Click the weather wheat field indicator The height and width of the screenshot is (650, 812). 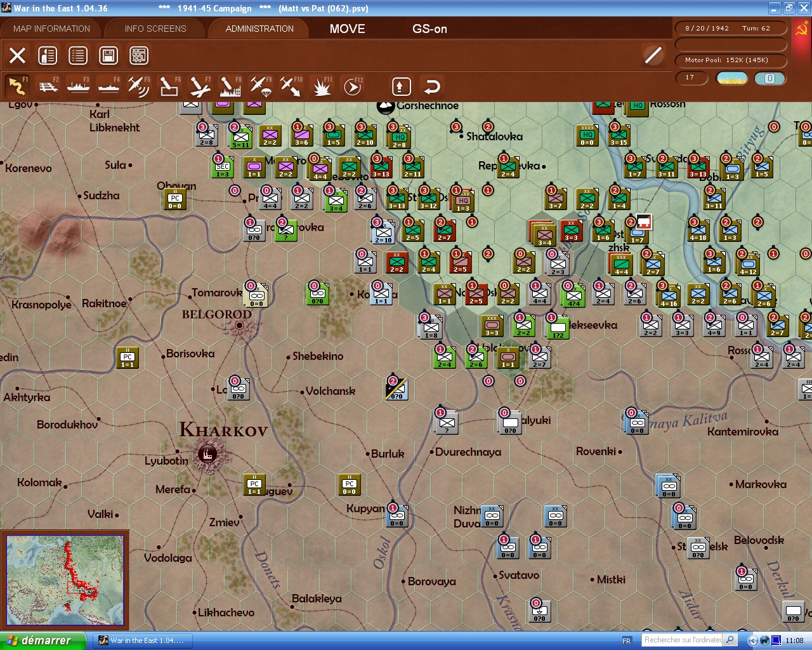[x=732, y=78]
